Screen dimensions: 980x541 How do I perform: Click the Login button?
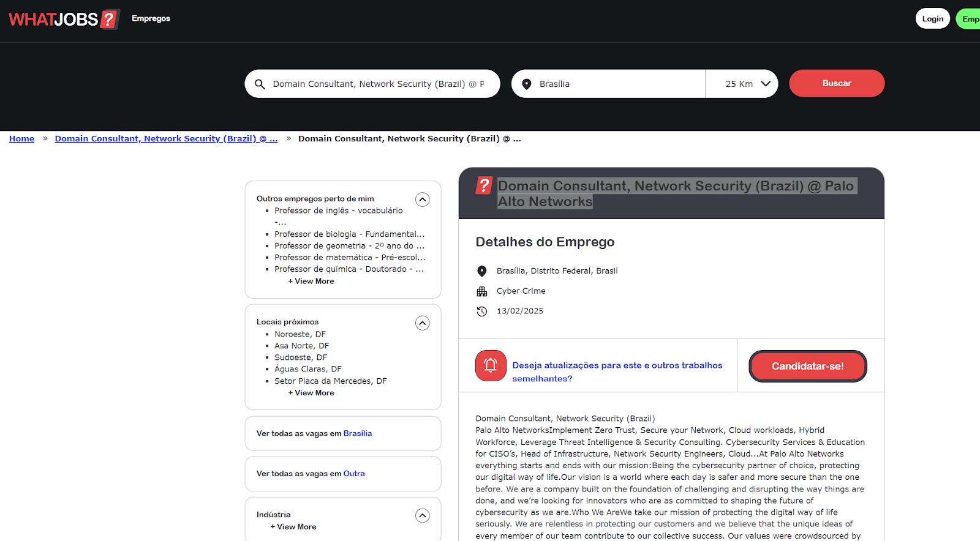933,19
